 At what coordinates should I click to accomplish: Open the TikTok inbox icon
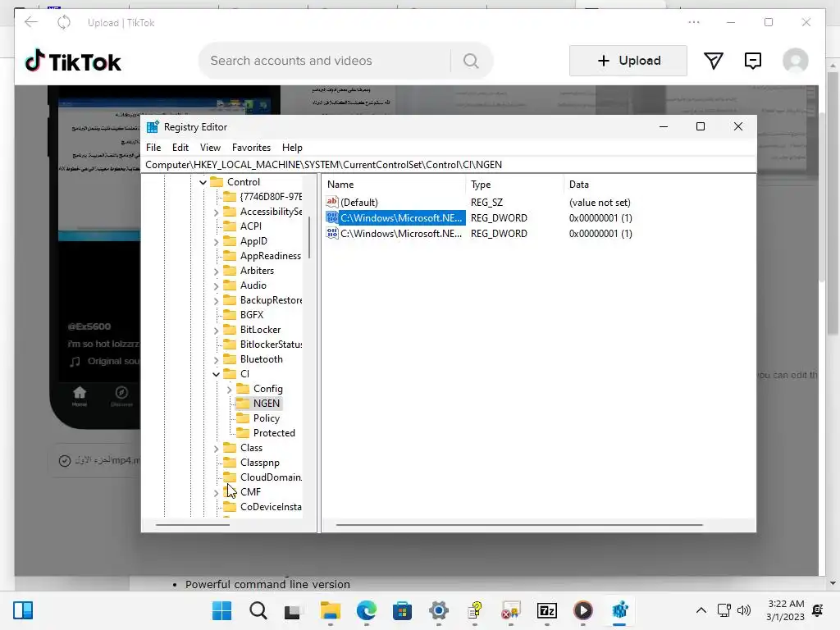753,61
